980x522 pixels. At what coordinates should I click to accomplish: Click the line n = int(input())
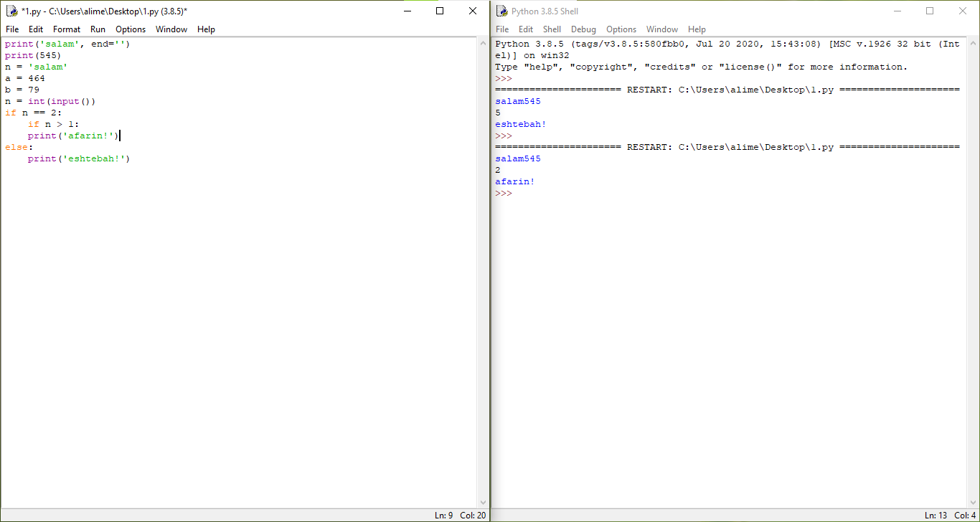[50, 101]
